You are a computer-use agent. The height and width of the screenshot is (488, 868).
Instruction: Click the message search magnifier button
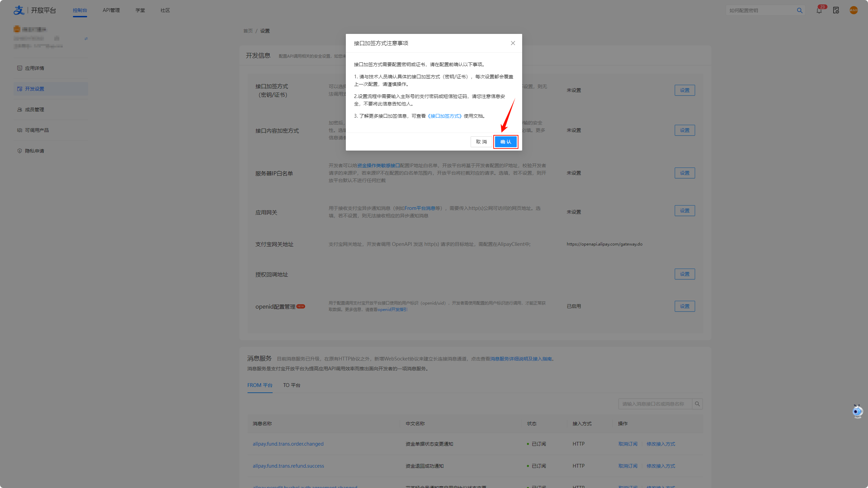tap(697, 404)
